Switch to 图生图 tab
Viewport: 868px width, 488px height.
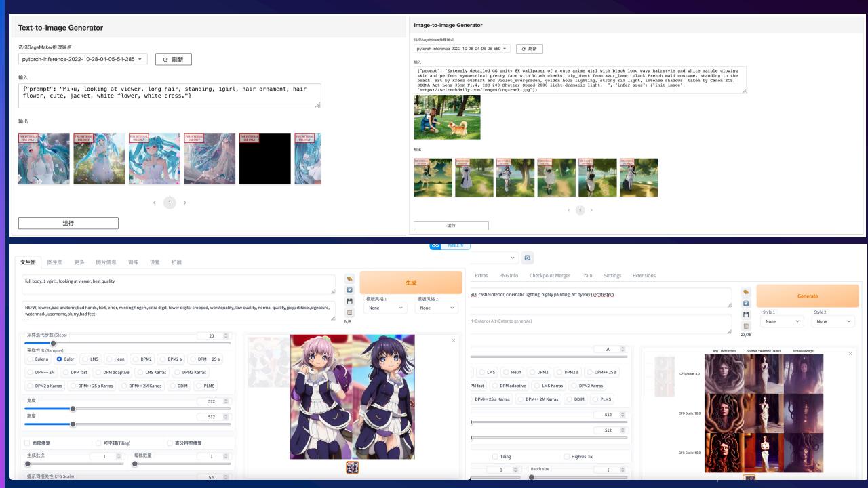point(55,262)
